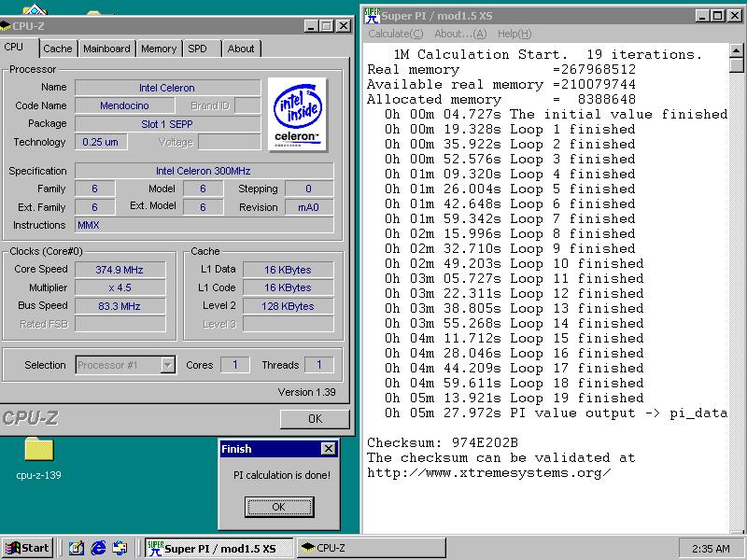Open the cpu-z-139 desktop folder
Viewport: 747px width, 560px height.
(38, 457)
